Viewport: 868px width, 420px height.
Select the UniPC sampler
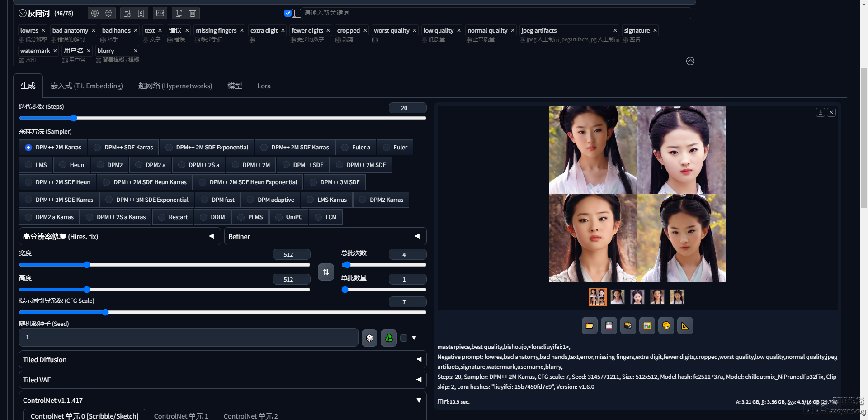click(x=289, y=217)
